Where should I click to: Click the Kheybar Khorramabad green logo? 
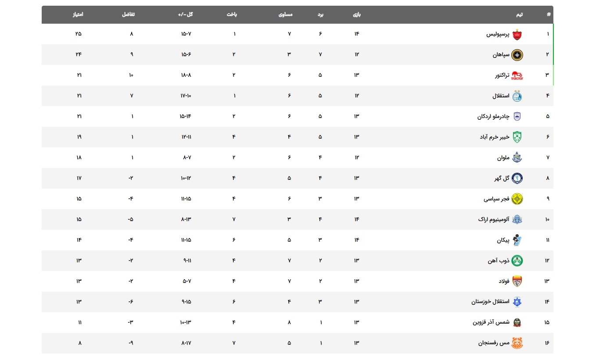click(518, 137)
